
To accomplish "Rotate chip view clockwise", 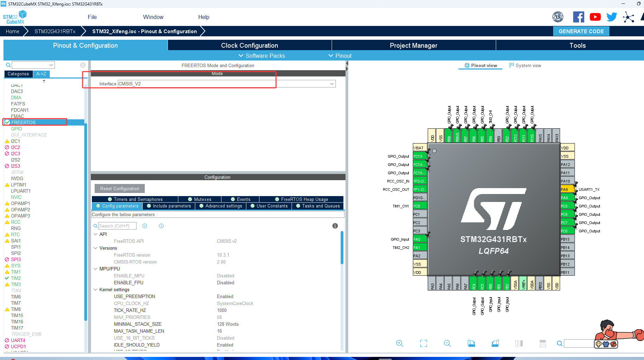I will 471,343.
